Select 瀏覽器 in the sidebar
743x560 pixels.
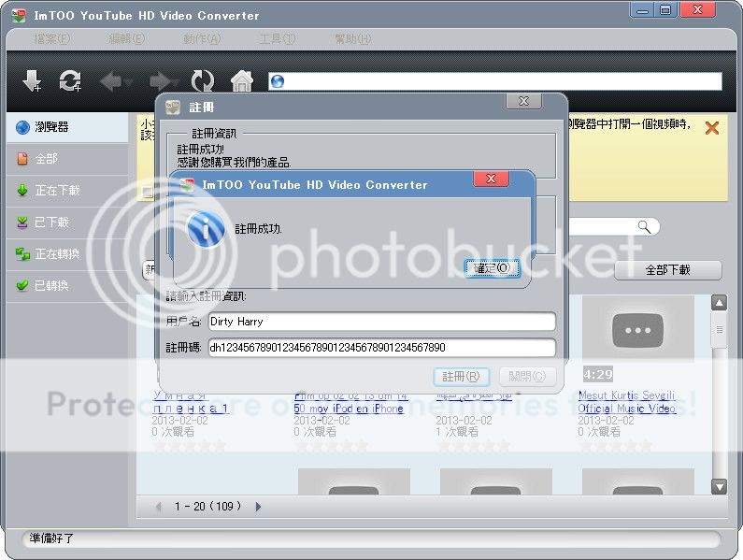tap(67, 127)
